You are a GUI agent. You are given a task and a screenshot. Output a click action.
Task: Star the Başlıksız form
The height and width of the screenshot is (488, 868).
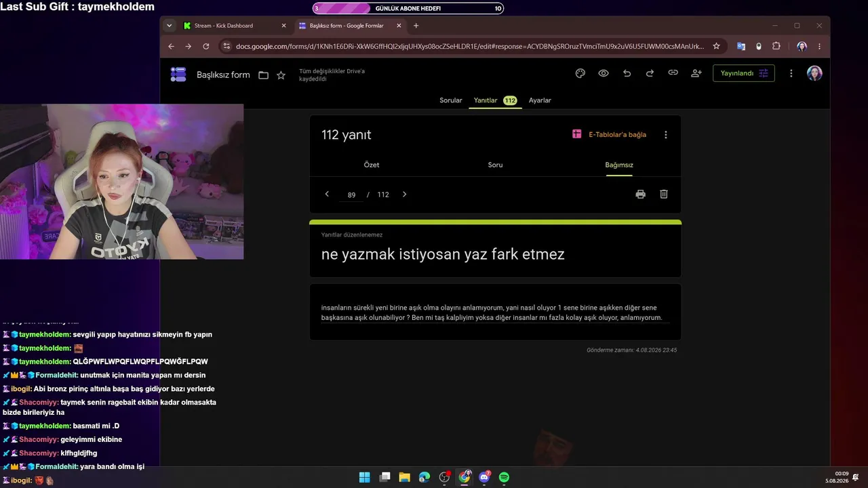281,75
